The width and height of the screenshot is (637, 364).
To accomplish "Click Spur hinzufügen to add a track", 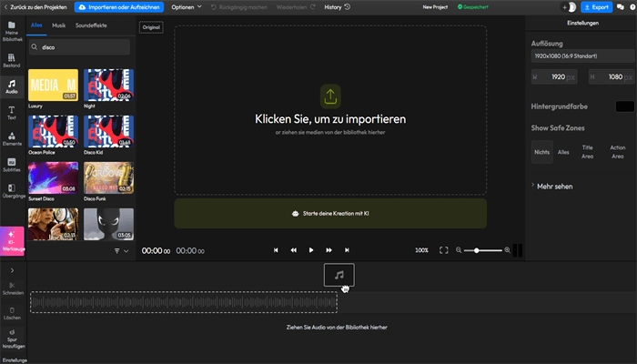I will 14,339.
